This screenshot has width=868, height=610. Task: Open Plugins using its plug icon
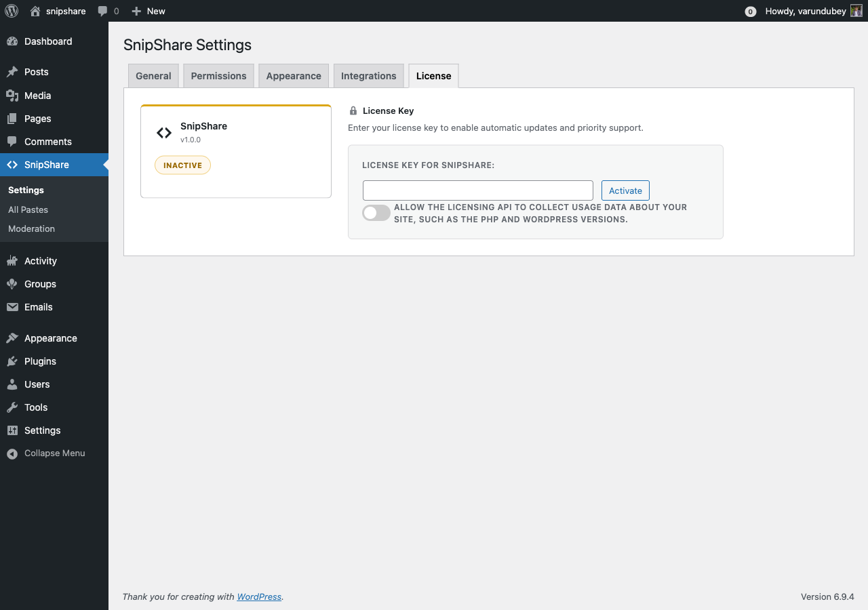12,361
